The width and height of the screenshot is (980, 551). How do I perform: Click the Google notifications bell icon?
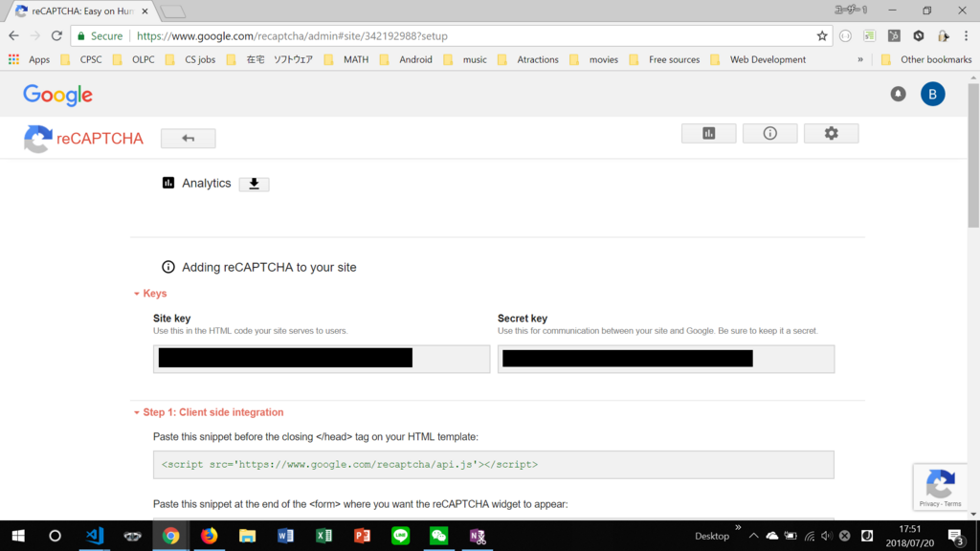[898, 94]
